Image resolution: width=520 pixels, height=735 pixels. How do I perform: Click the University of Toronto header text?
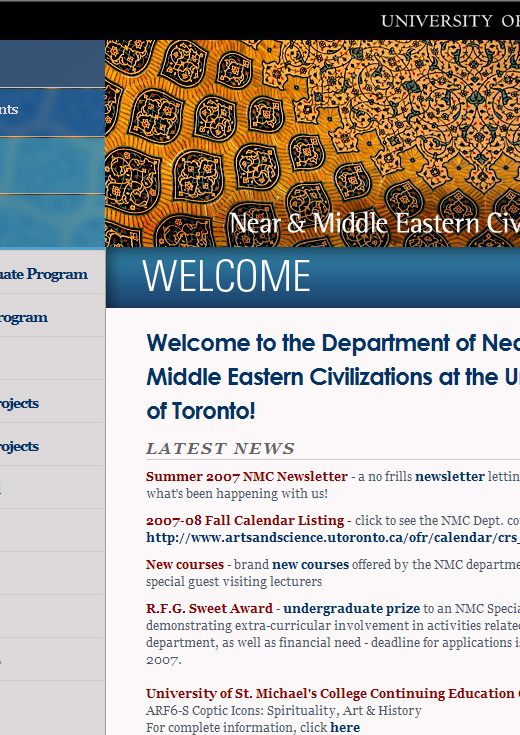(450, 21)
